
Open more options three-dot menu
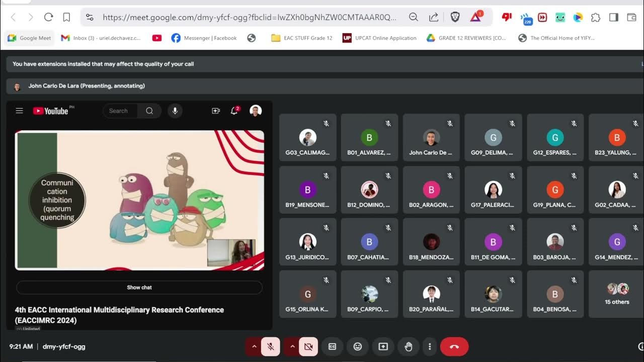point(430,346)
